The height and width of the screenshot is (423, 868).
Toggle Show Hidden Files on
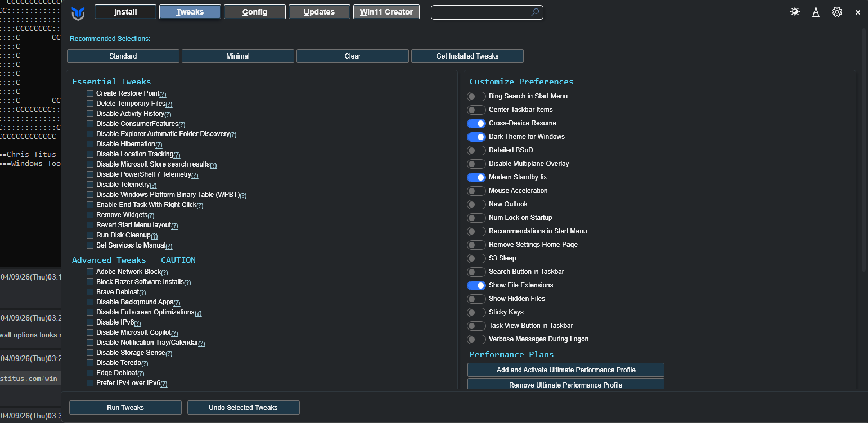(x=476, y=299)
